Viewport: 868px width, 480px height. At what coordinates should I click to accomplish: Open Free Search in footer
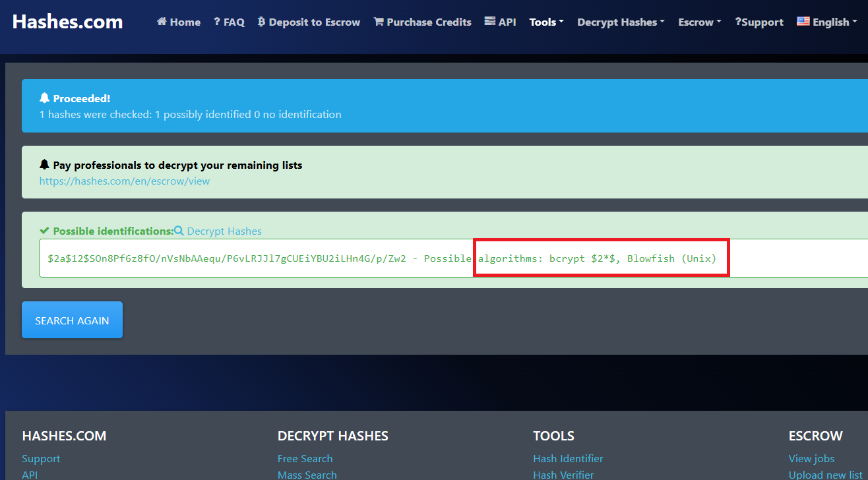(305, 458)
